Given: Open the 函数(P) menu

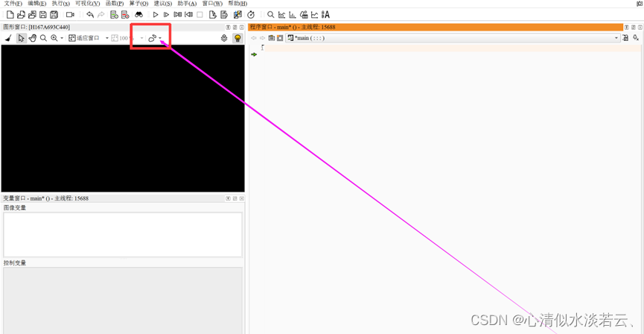Looking at the screenshot, I should click(x=115, y=3).
